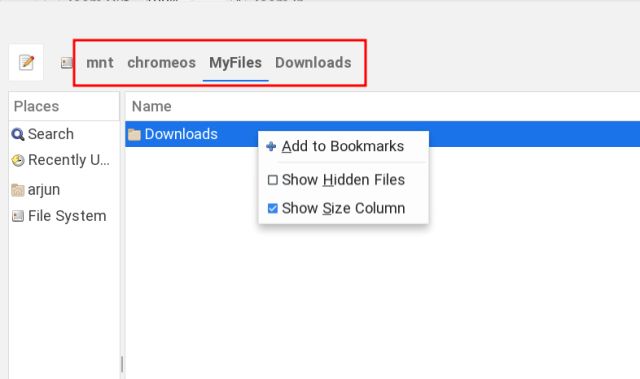This screenshot has width=640, height=379.
Task: Go to the mnt path segment
Action: pyautogui.click(x=100, y=62)
